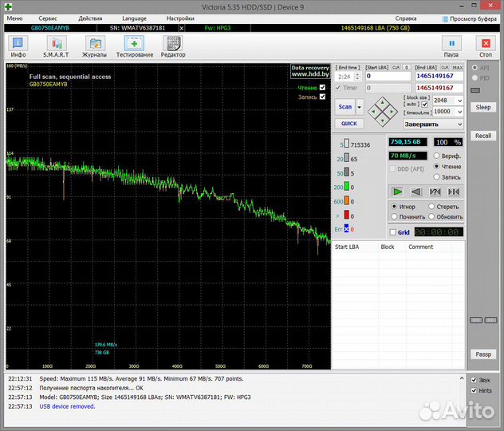
Task: Open the Журналы logs icon
Action: (94, 46)
